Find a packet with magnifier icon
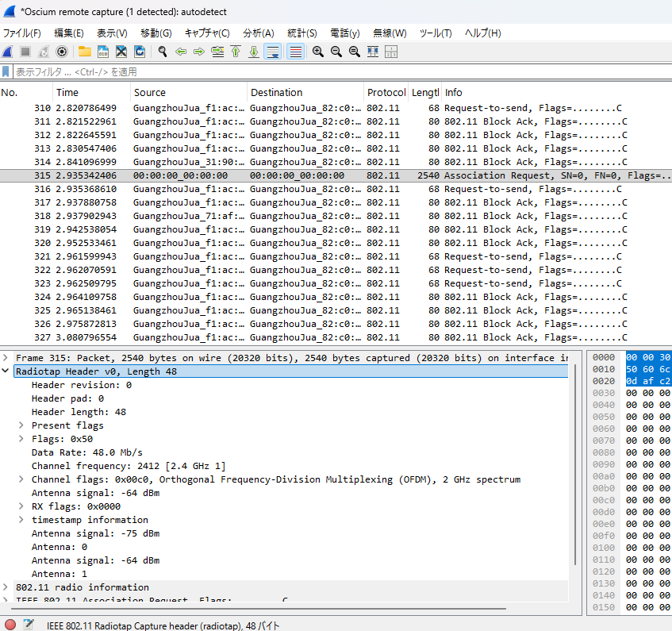This screenshot has height=631, width=672. pyautogui.click(x=163, y=52)
